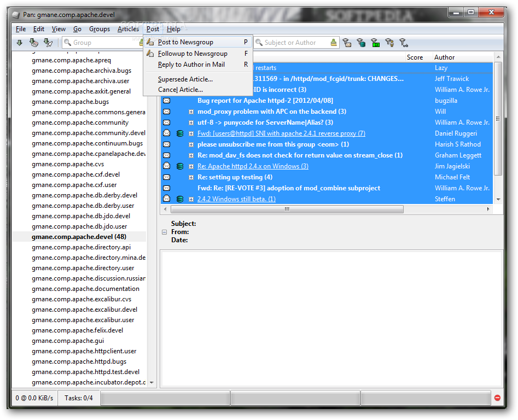The image size is (518, 420).
Task: Open the Go menu
Action: pos(77,29)
